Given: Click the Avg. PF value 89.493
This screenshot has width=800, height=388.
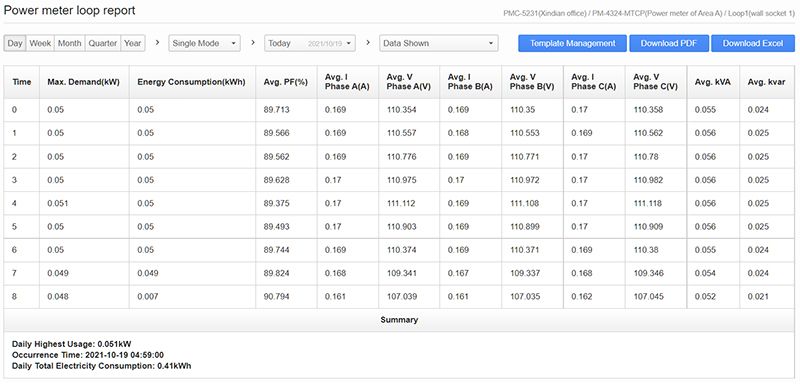Looking at the screenshot, I should click(277, 227).
